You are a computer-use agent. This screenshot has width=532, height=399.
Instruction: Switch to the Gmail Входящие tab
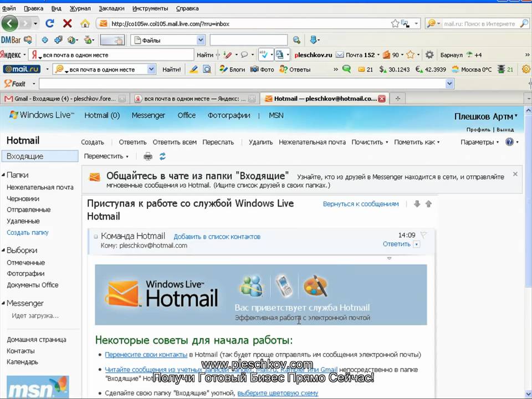[64, 99]
